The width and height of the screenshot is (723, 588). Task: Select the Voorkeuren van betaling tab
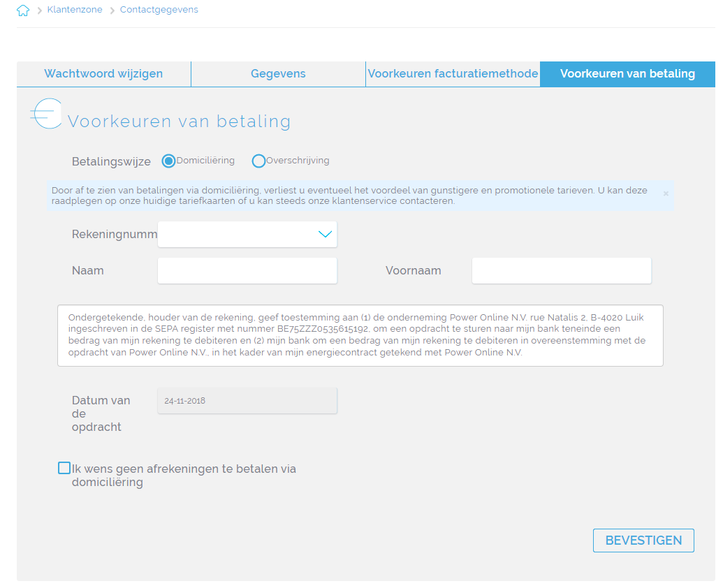627,73
